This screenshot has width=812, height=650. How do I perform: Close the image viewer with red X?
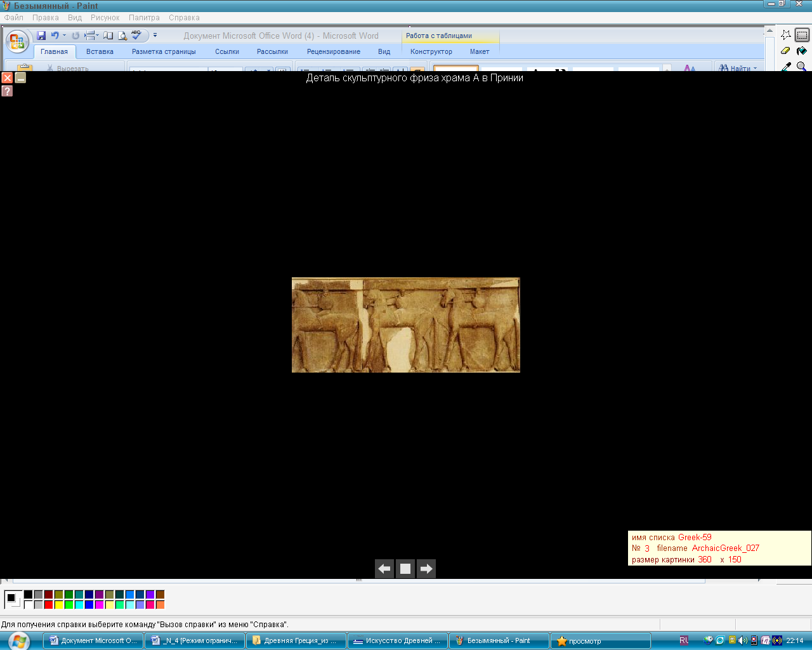pyautogui.click(x=7, y=77)
